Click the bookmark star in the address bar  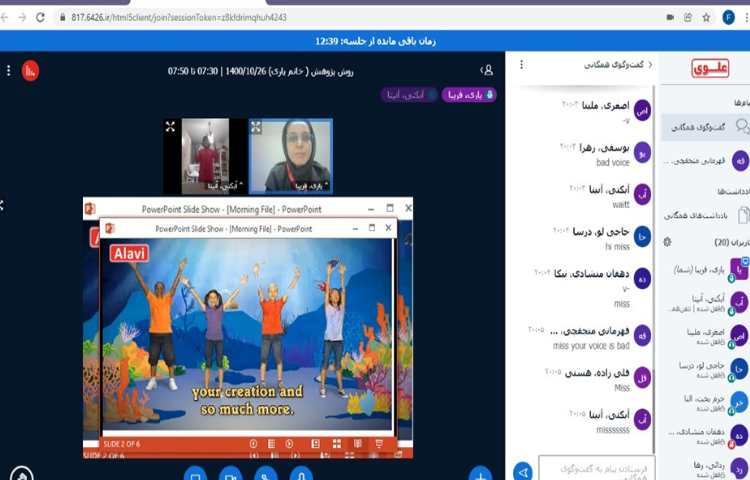pos(706,17)
